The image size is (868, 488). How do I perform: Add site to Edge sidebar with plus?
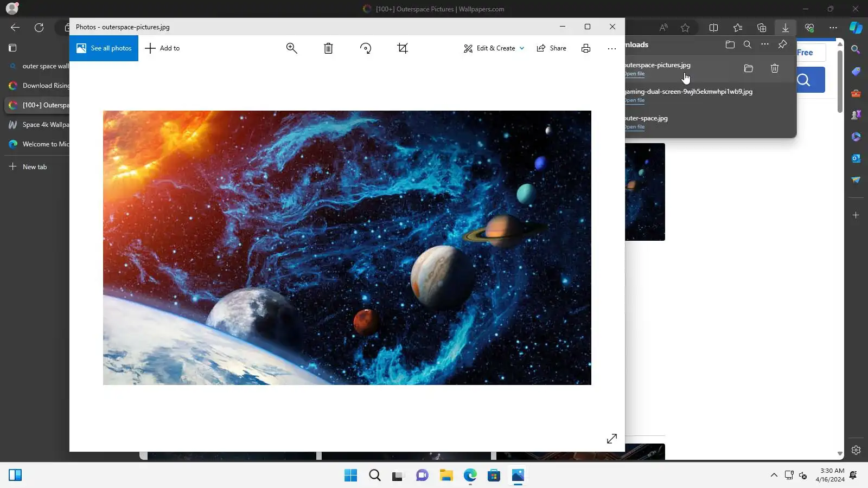[x=856, y=215]
